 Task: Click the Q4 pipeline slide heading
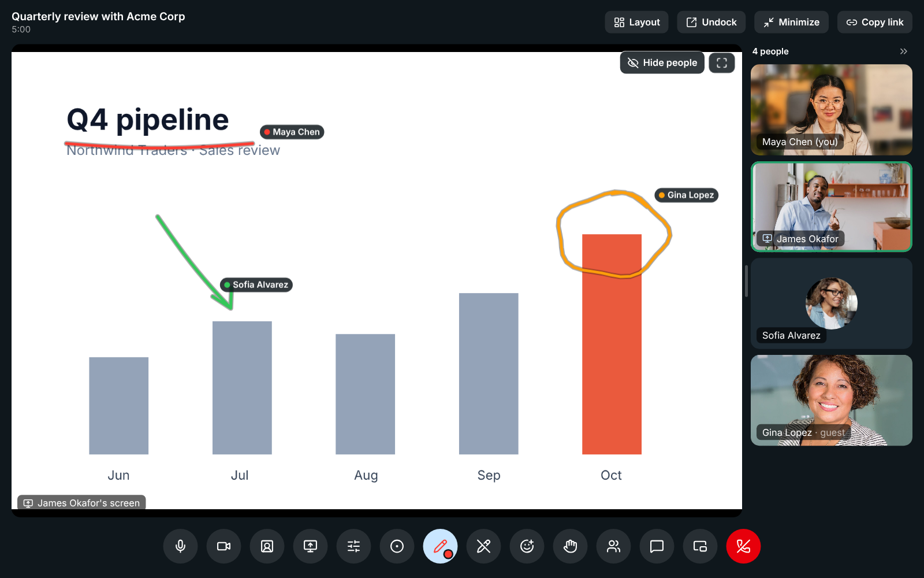pos(148,120)
